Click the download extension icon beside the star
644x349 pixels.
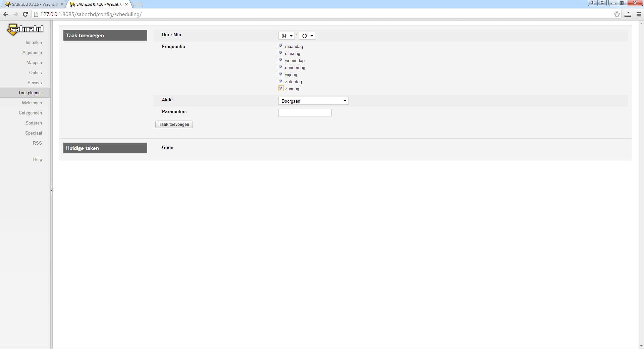point(628,14)
